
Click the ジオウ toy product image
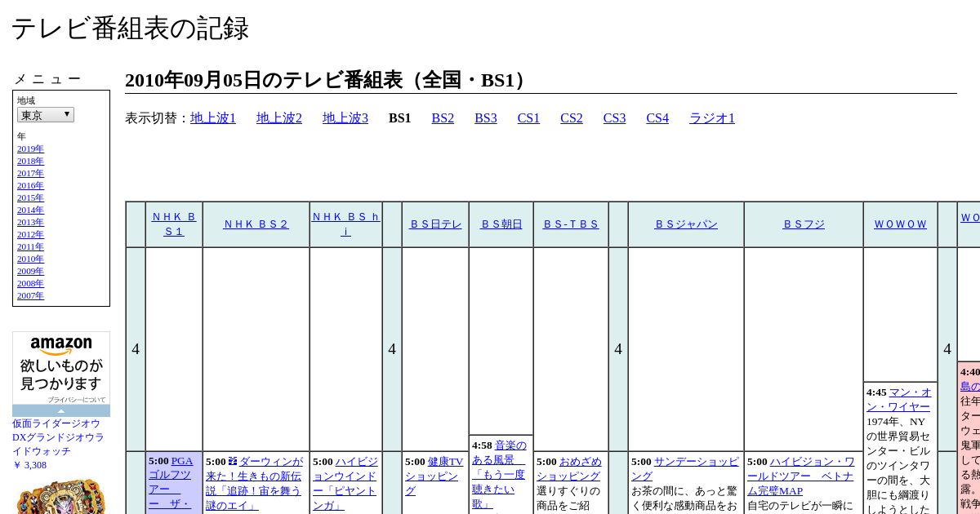[x=61, y=495]
